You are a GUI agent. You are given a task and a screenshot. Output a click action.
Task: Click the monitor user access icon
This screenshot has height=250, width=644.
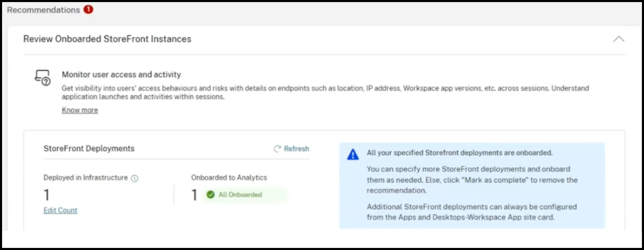pos(43,78)
